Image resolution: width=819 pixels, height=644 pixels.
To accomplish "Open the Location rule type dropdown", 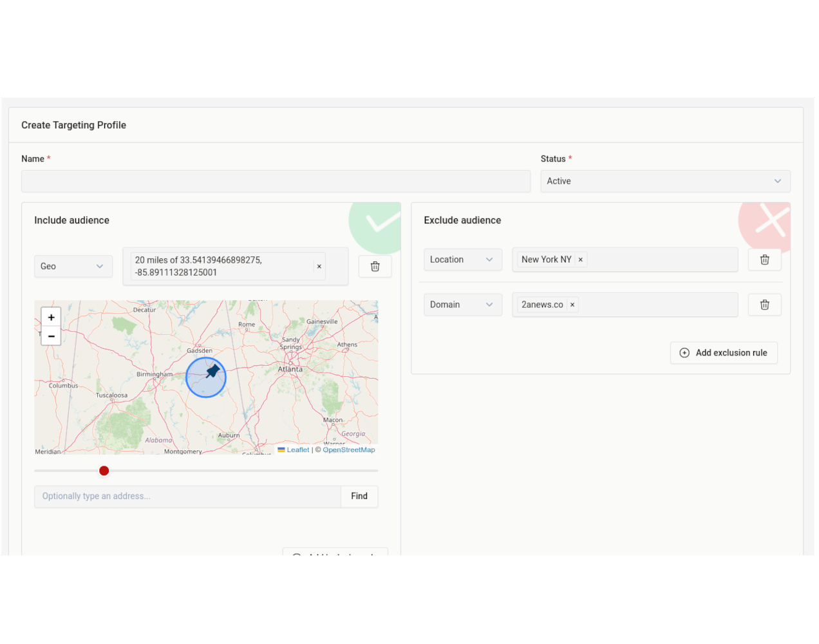I will pyautogui.click(x=462, y=260).
